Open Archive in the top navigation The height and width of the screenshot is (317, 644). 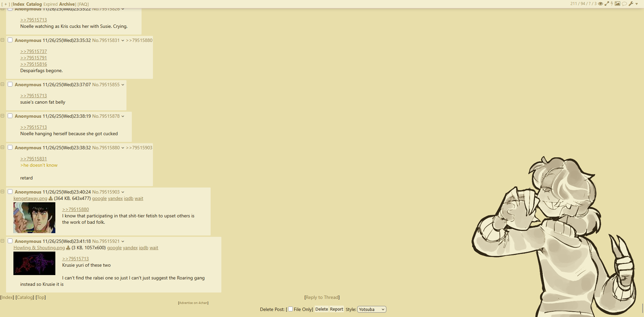pyautogui.click(x=67, y=4)
